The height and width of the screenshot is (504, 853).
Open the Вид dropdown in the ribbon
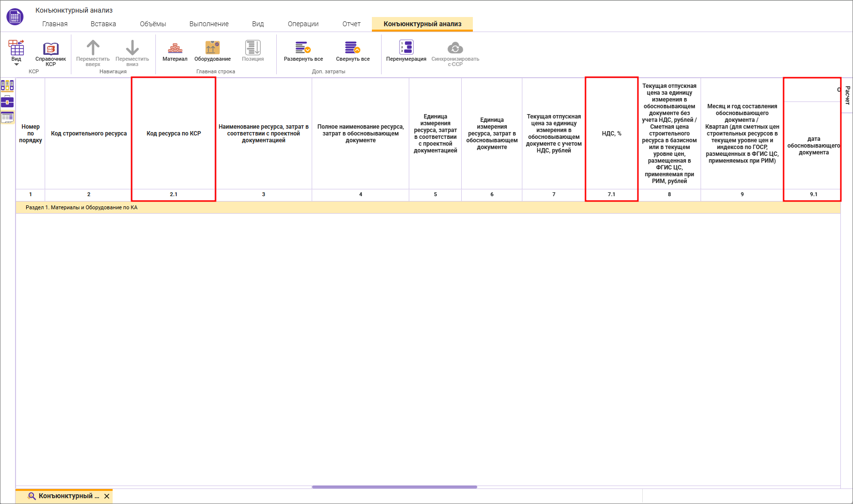pos(17,53)
